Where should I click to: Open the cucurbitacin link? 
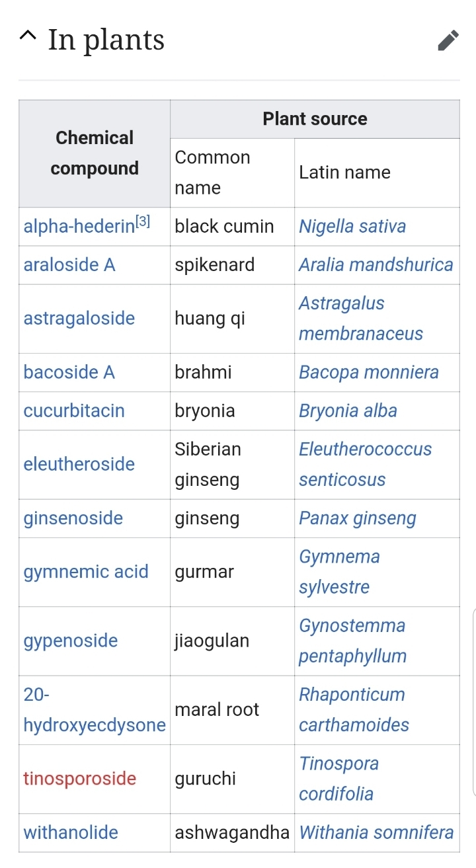tap(74, 411)
